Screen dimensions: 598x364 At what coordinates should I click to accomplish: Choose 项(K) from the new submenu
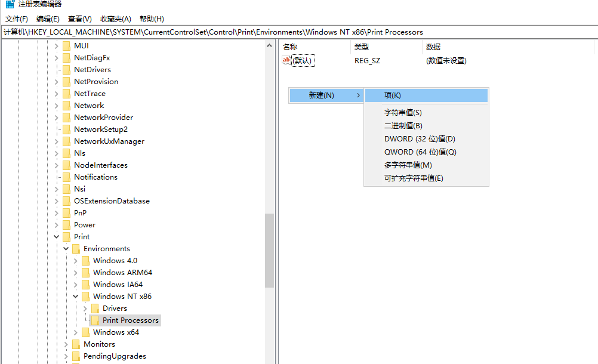point(393,95)
